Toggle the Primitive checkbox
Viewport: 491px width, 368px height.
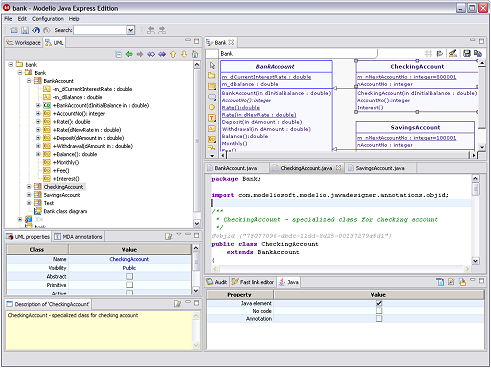(x=129, y=285)
